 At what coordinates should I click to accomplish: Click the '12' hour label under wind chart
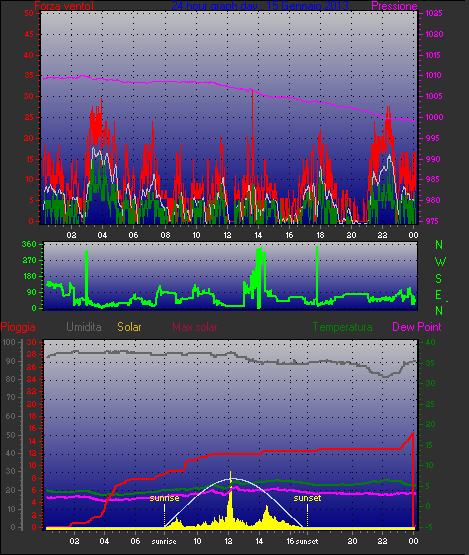227,235
